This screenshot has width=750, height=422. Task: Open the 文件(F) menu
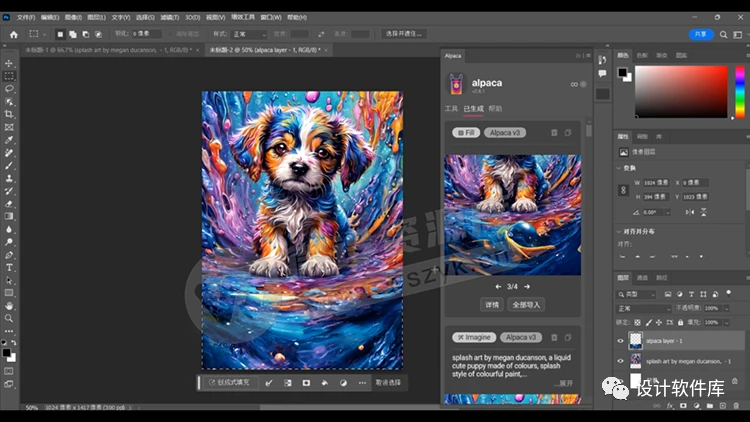[x=26, y=17]
